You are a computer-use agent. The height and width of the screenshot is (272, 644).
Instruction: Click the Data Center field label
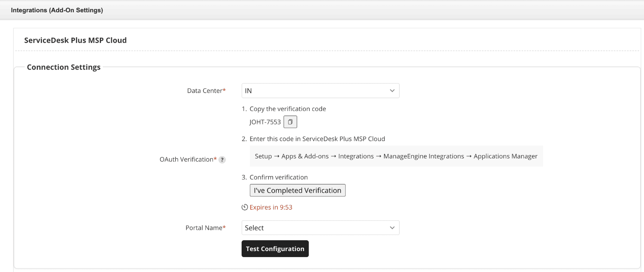pyautogui.click(x=206, y=91)
